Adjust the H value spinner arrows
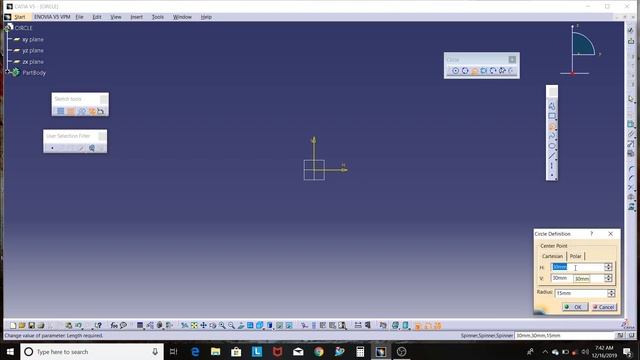 [x=608, y=267]
